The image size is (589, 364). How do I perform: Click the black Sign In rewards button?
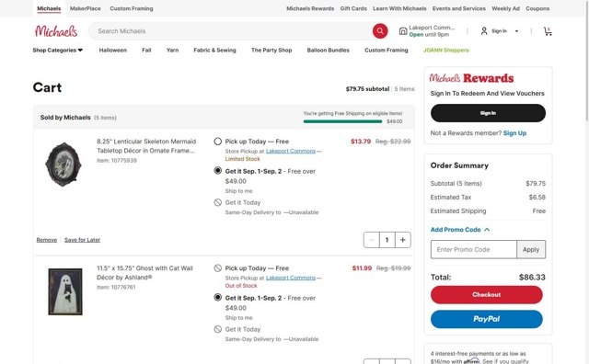(x=488, y=113)
